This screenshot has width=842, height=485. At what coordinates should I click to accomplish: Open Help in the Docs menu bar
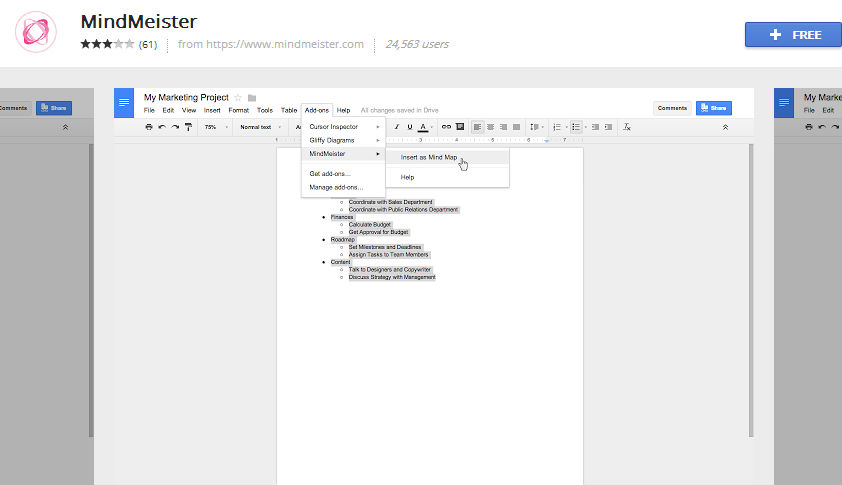(x=343, y=110)
